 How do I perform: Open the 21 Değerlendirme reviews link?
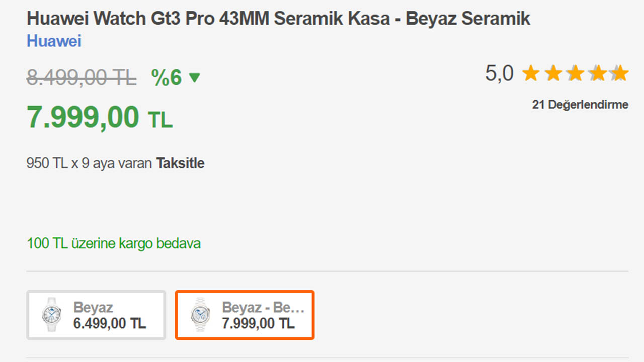click(580, 105)
